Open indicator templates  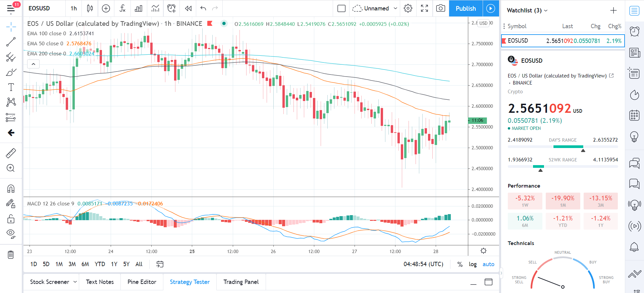(x=155, y=8)
